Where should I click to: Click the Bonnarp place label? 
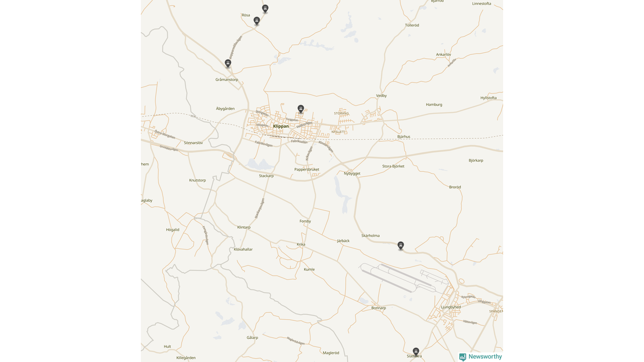[x=378, y=308]
